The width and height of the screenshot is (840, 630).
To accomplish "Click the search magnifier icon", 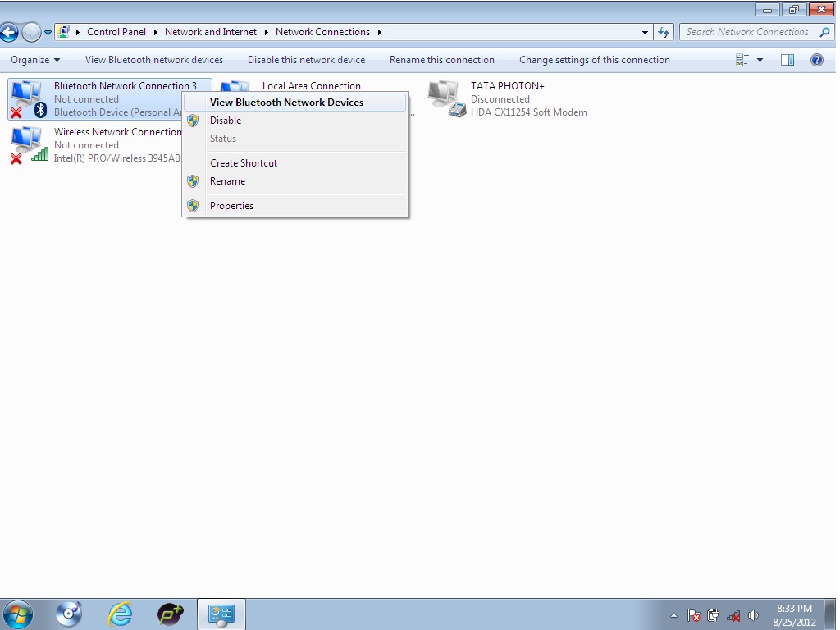I will click(x=824, y=32).
